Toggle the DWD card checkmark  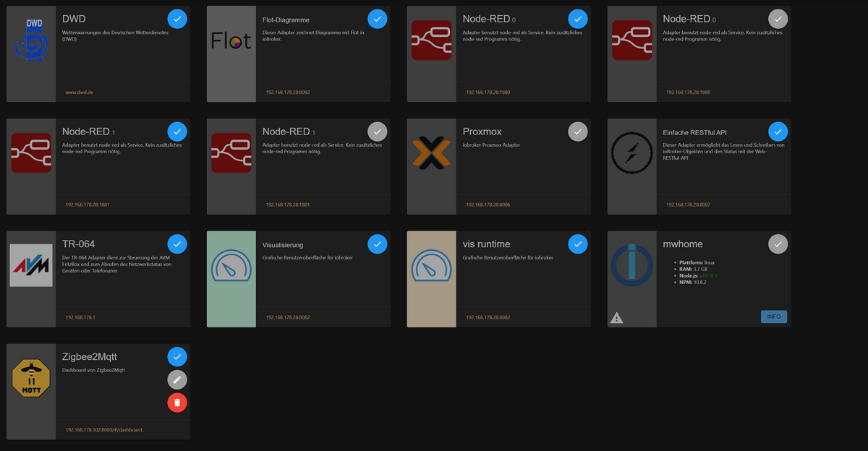[x=177, y=19]
